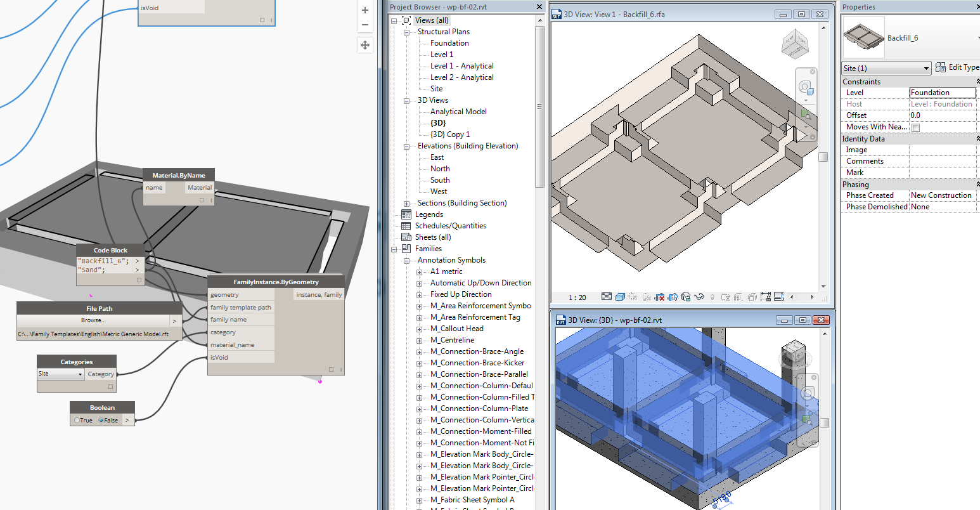
Task: Select the Dynamo pan tool icon
Action: (x=364, y=45)
